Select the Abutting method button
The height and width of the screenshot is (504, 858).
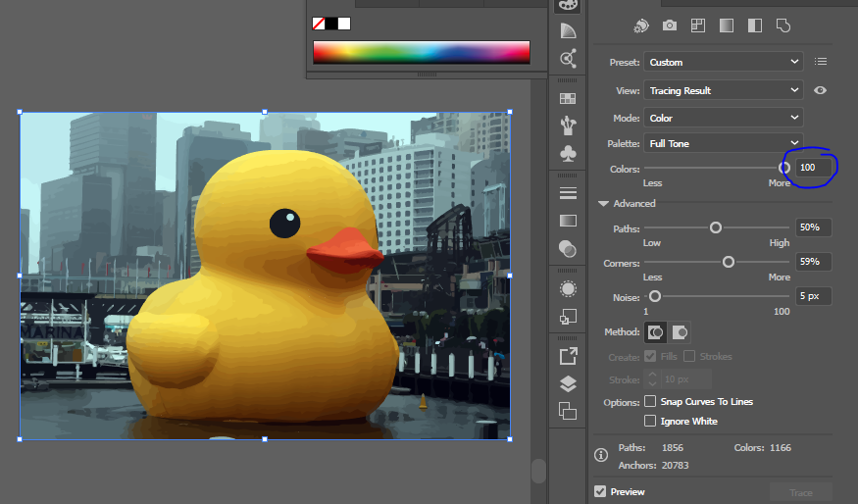(656, 332)
